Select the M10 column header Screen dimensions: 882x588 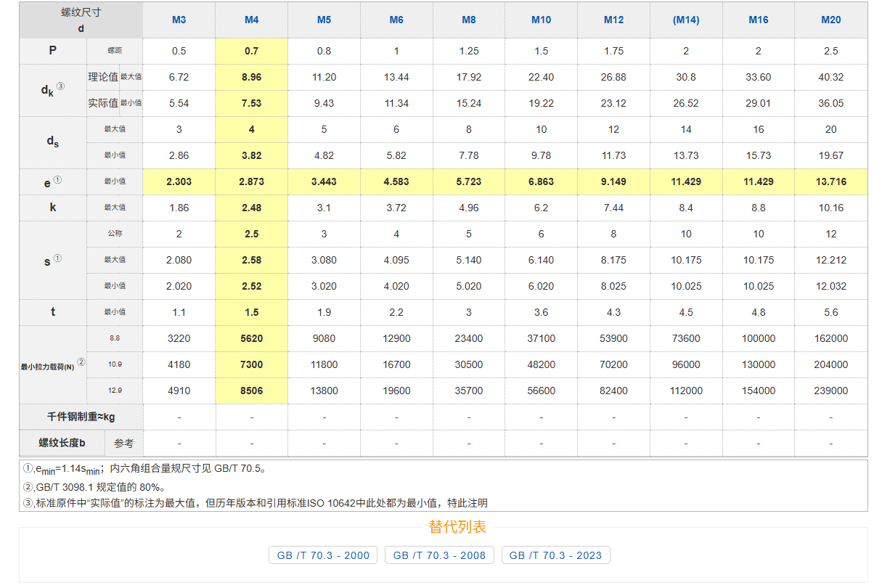click(541, 20)
